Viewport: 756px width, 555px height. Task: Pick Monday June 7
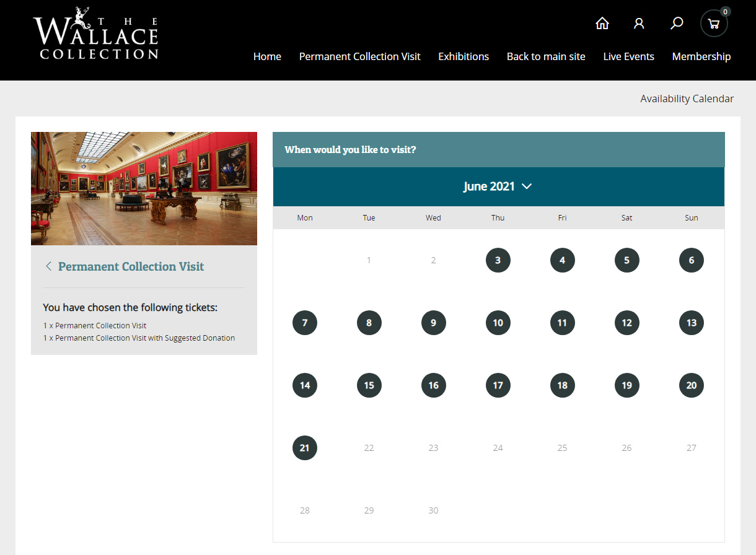(305, 323)
